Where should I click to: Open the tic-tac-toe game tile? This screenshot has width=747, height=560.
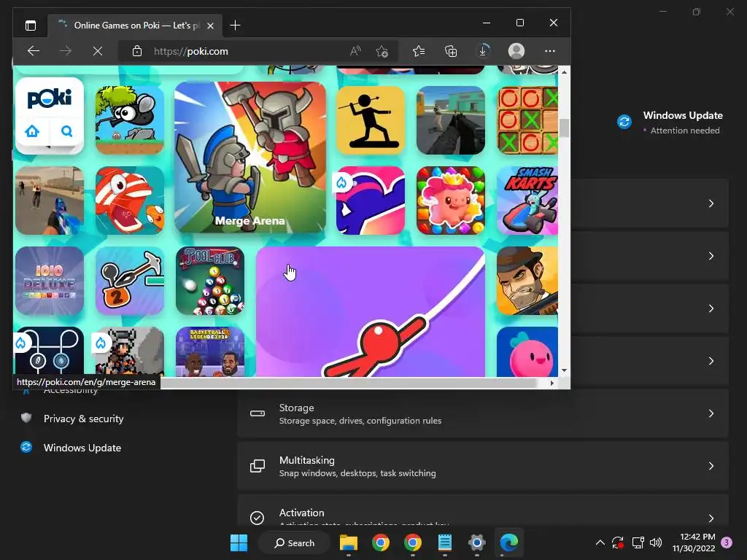click(527, 120)
